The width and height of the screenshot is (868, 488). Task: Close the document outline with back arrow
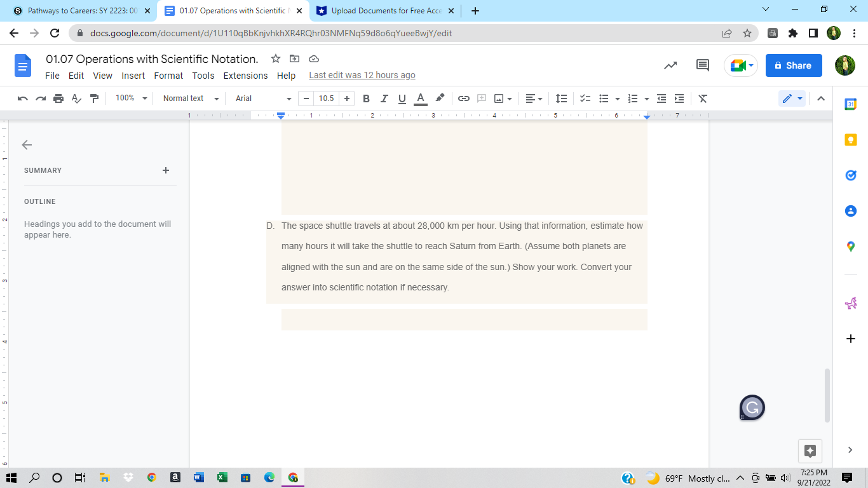point(27,145)
